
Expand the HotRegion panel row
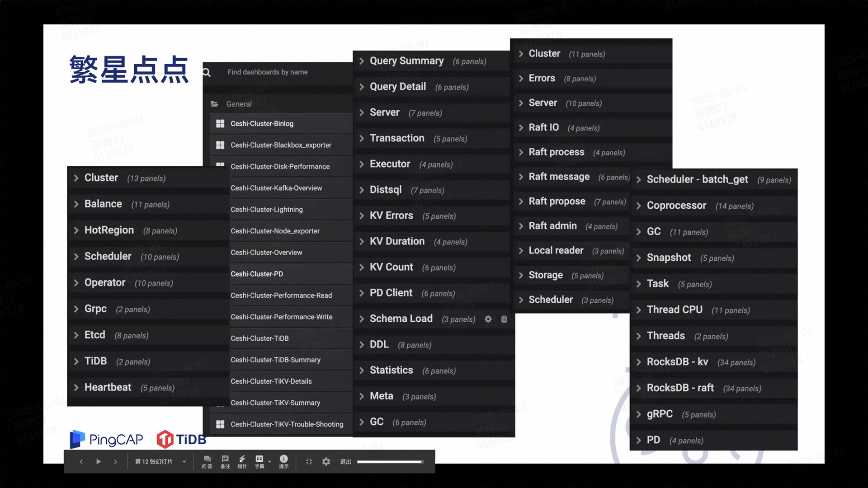[x=109, y=230]
